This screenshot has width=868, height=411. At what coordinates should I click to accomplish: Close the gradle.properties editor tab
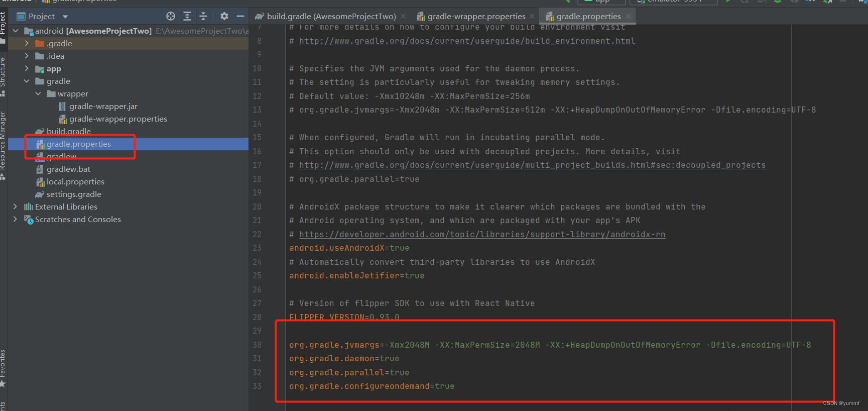[629, 16]
